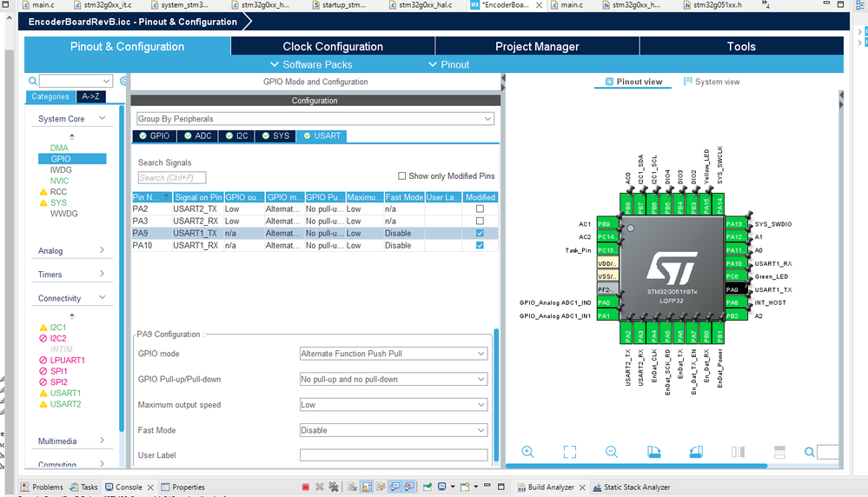Open the Group By Peripherals dropdown
The width and height of the screenshot is (868, 497).
point(315,118)
